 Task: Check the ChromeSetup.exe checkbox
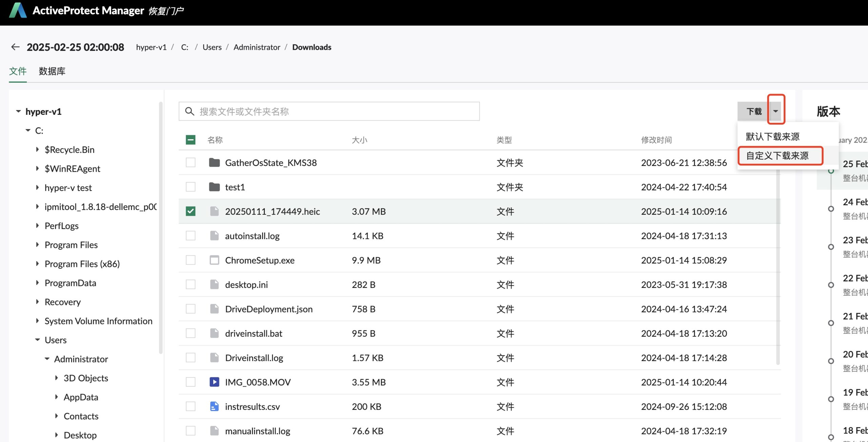[191, 260]
